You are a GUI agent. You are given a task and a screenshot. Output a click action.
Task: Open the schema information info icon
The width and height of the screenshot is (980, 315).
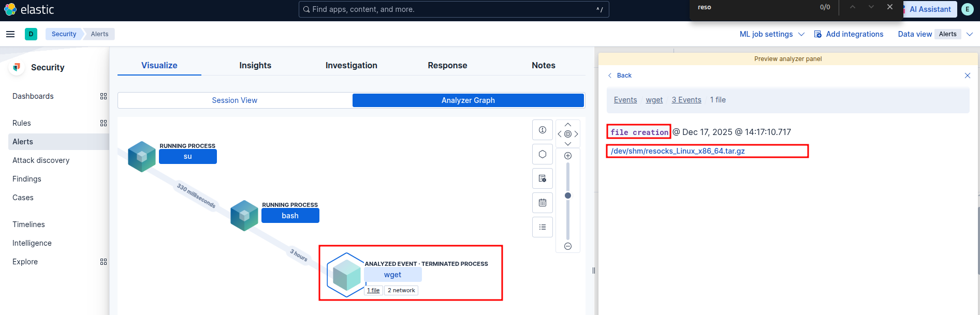pyautogui.click(x=543, y=130)
